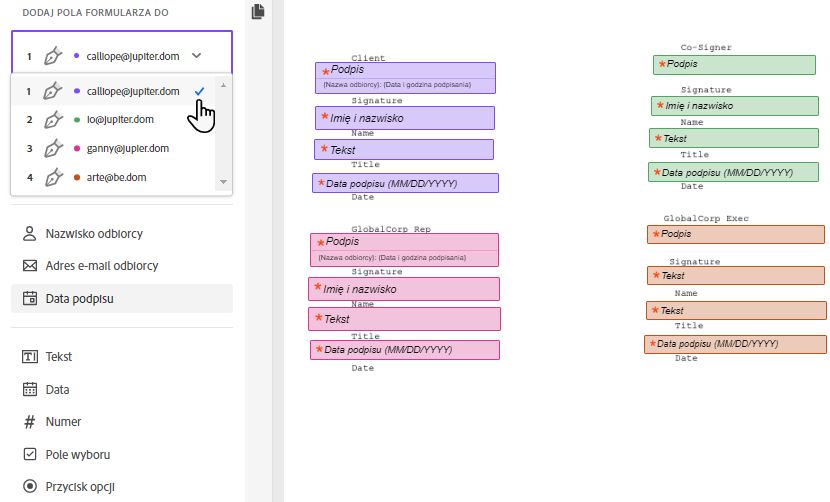Add a Przycisk opcji radio field
Image resolution: width=830 pixels, height=502 pixels.
click(x=80, y=486)
